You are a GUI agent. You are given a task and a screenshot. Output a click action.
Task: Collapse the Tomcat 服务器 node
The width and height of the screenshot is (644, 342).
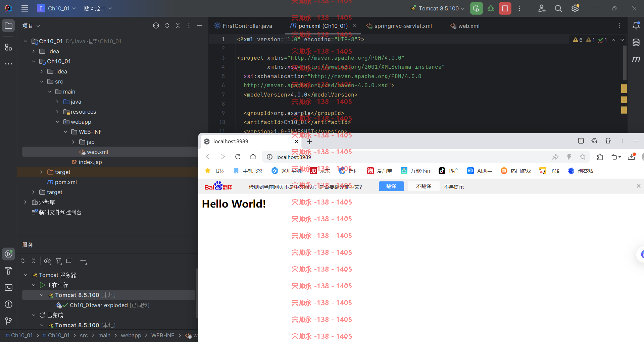click(25, 275)
